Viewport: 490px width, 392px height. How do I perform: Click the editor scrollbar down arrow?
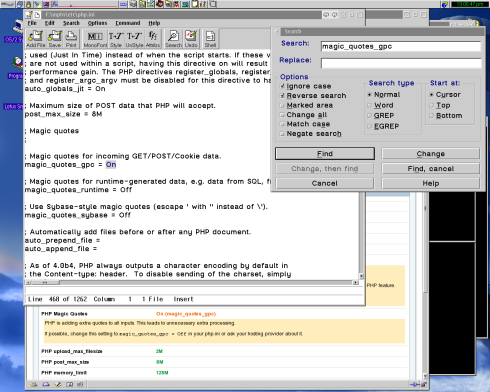click(361, 276)
